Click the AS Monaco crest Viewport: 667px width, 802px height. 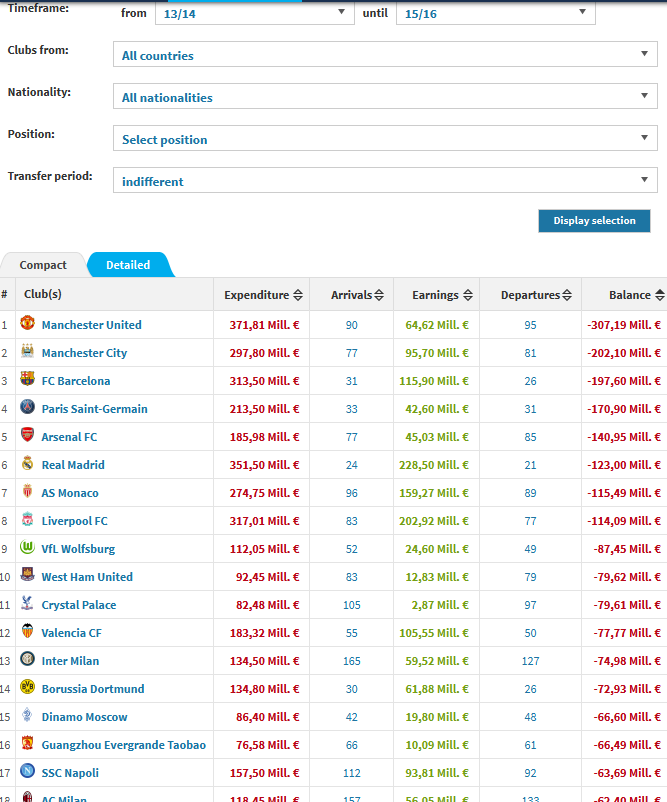point(28,491)
